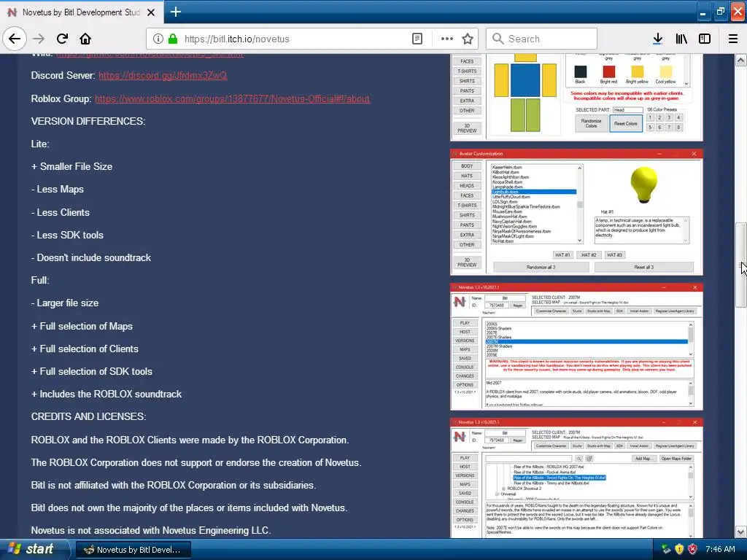Click the '- Less Clients' line
This screenshot has height=560, width=747.
click(61, 212)
